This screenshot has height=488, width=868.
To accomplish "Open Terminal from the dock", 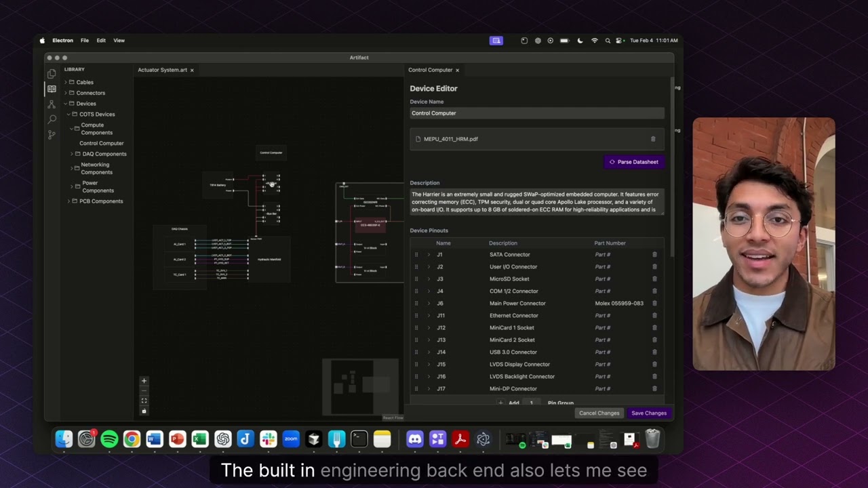I will (359, 439).
